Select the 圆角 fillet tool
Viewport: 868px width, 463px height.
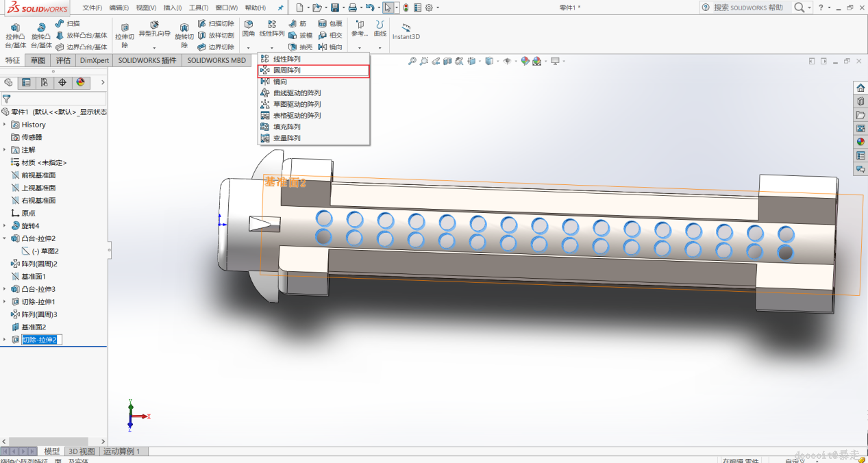(x=248, y=28)
